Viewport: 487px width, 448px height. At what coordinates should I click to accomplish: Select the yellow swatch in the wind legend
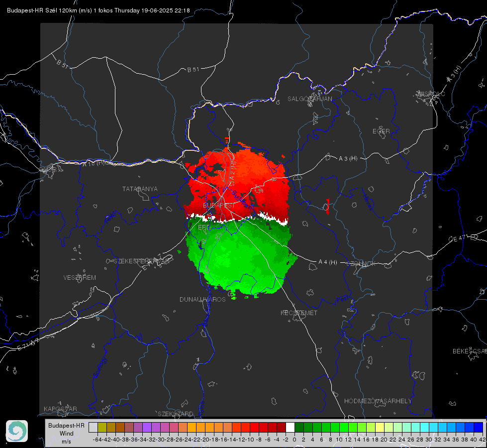tap(380, 427)
